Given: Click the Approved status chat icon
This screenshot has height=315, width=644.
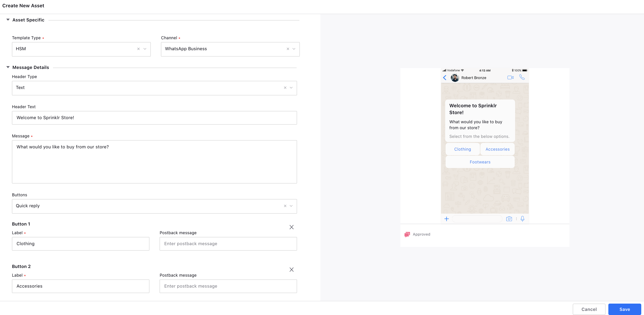Looking at the screenshot, I should pyautogui.click(x=407, y=234).
